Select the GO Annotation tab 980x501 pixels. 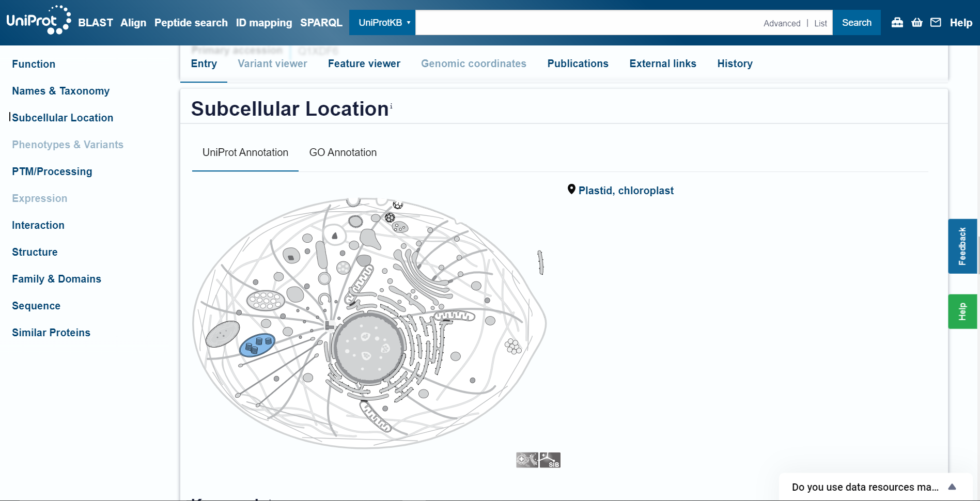pyautogui.click(x=343, y=152)
